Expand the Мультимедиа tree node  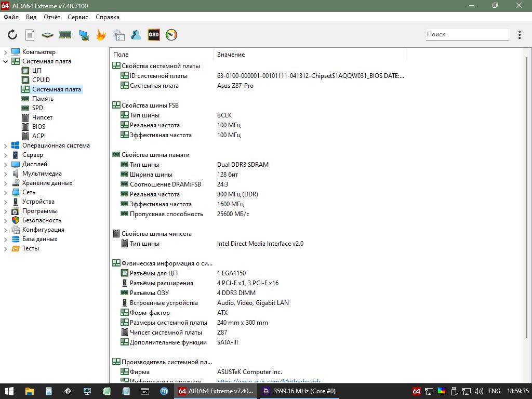[x=5, y=174]
